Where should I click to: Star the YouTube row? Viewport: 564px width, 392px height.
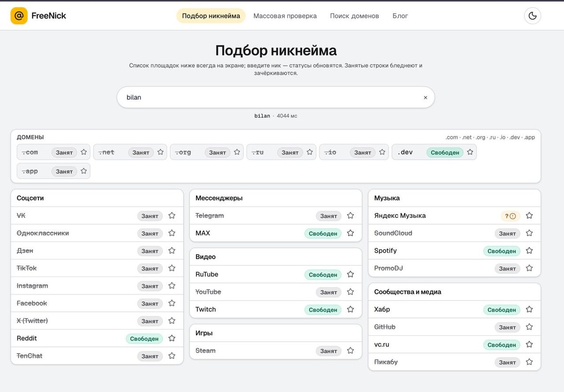pyautogui.click(x=350, y=292)
